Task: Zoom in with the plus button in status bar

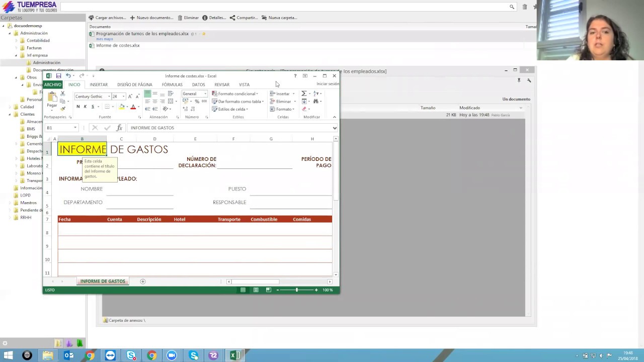Action: coord(316,290)
